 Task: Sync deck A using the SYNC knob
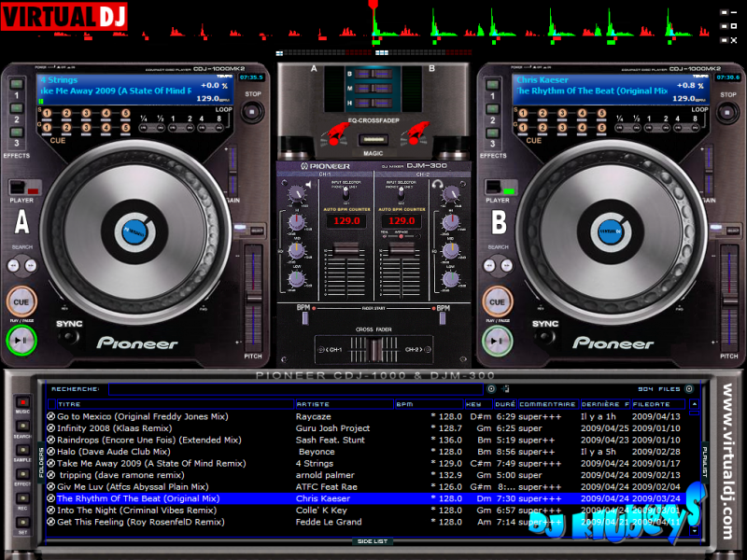tap(69, 336)
